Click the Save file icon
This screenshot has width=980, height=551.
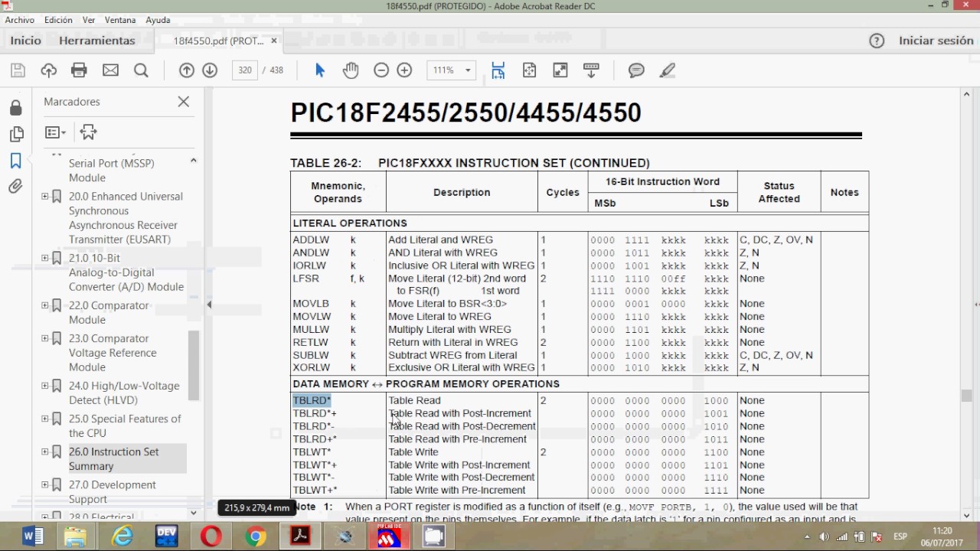[18, 70]
